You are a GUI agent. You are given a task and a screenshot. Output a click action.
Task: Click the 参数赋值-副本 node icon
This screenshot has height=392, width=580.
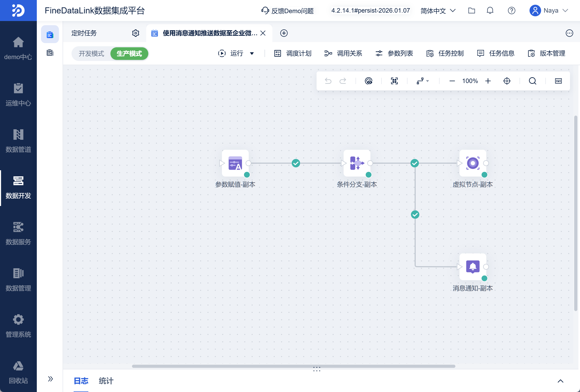(235, 163)
